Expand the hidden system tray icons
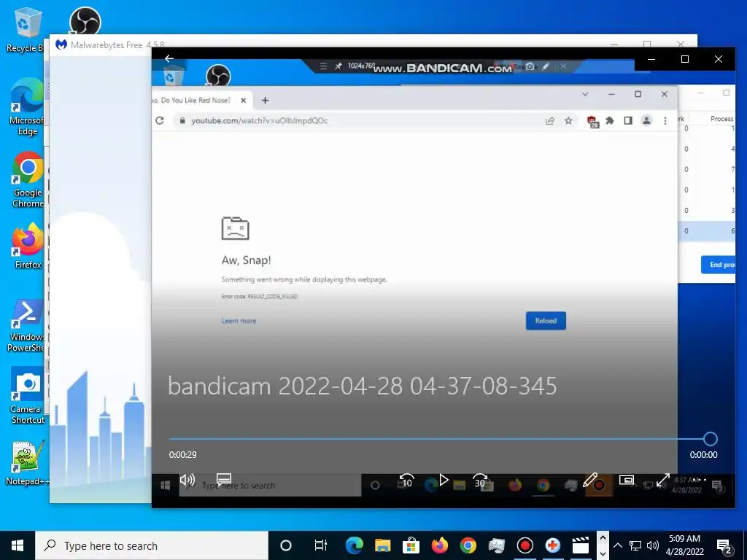Image resolution: width=747 pixels, height=560 pixels. click(x=617, y=545)
